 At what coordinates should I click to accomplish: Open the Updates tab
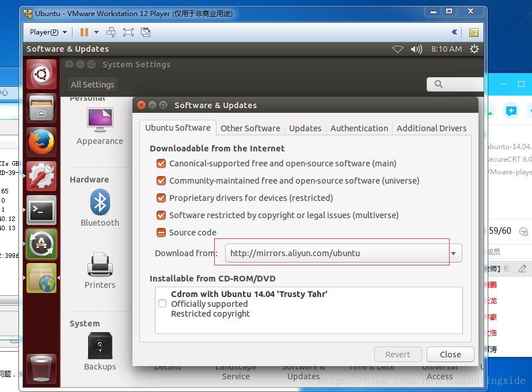click(305, 128)
